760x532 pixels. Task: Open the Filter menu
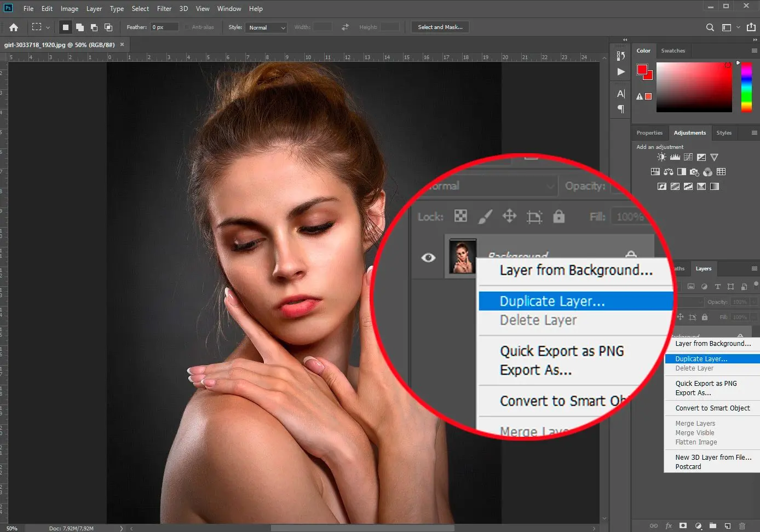164,8
